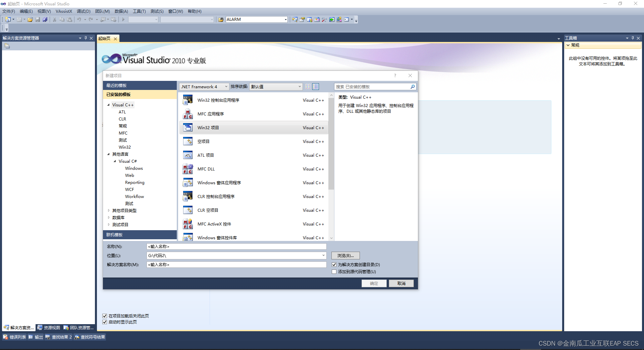
Task: Click the Save All toolbar icon
Action: tap(45, 19)
